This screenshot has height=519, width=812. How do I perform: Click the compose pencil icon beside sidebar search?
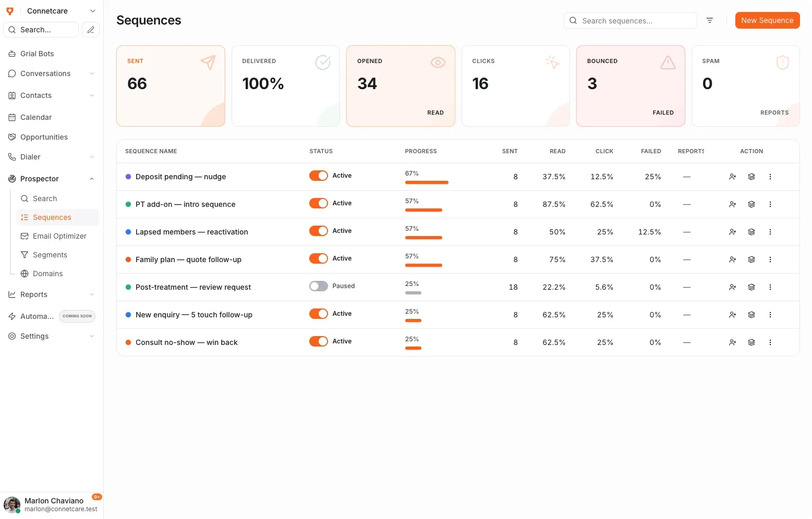91,30
